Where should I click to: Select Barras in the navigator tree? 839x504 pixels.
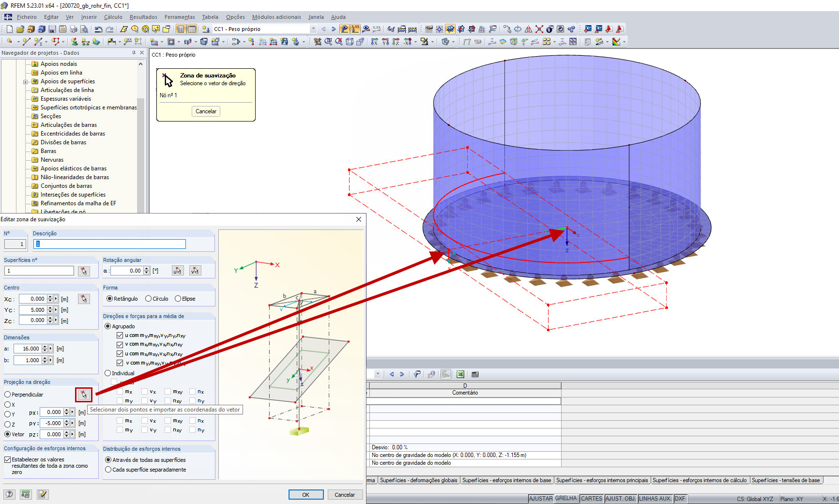click(48, 151)
